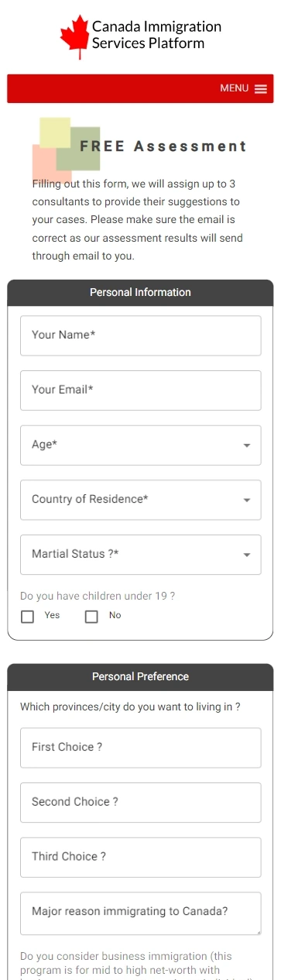Click the Major reason immigrating textarea
Image resolution: width=281 pixels, height=980 pixels.
(x=140, y=913)
